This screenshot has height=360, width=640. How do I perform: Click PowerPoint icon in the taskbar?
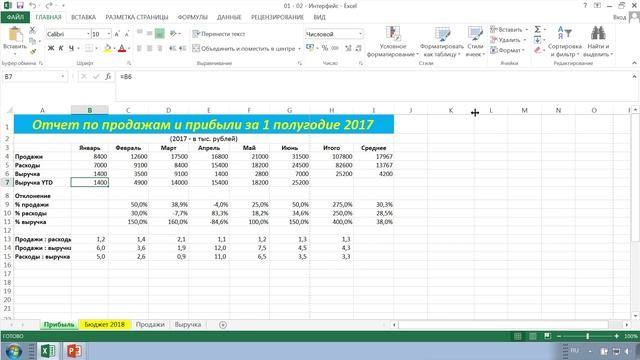[73, 351]
